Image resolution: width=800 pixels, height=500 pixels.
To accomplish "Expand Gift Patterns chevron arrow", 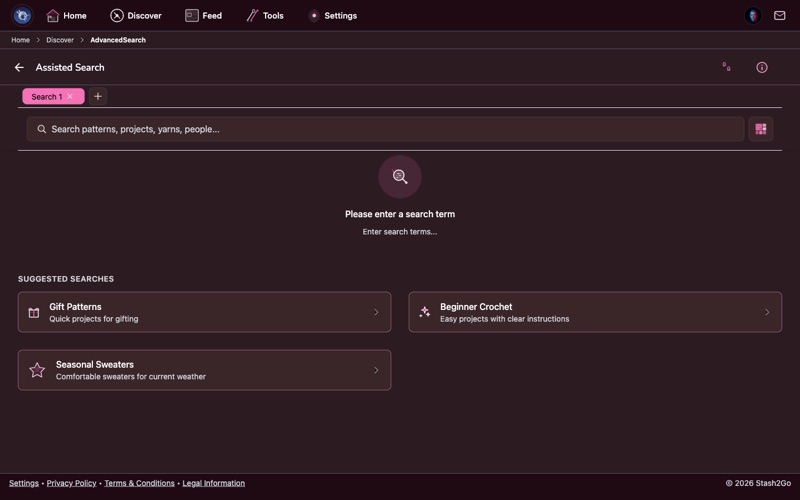I will click(x=376, y=312).
